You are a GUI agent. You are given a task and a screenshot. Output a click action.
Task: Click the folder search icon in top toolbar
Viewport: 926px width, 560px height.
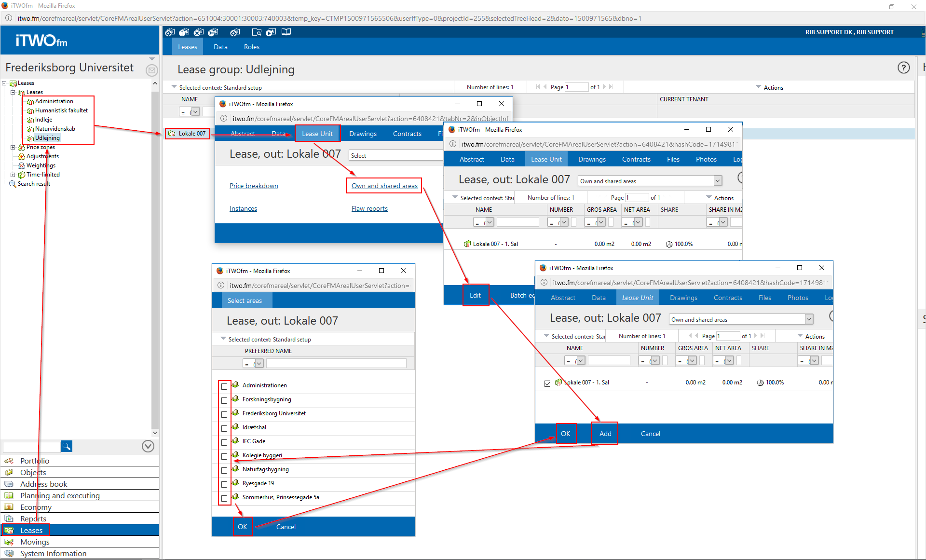click(x=257, y=32)
